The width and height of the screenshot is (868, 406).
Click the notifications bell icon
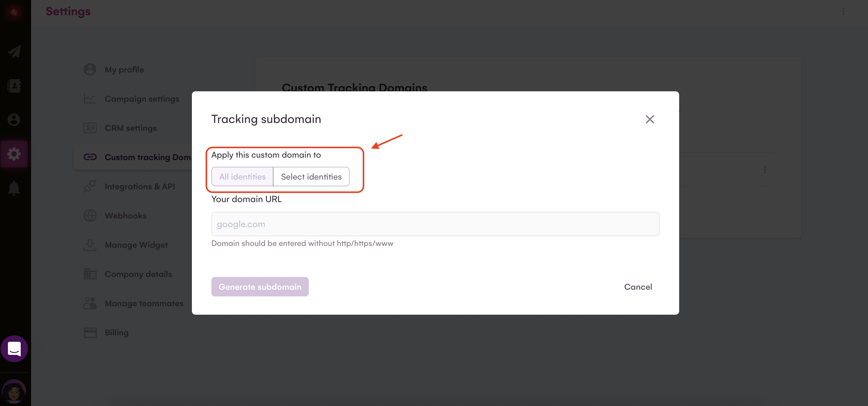point(14,188)
